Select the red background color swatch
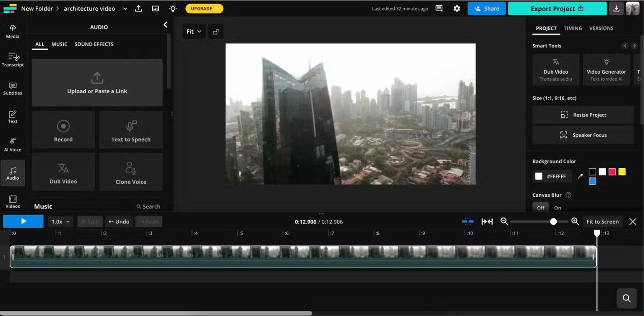This screenshot has height=316, width=644. [x=612, y=172]
